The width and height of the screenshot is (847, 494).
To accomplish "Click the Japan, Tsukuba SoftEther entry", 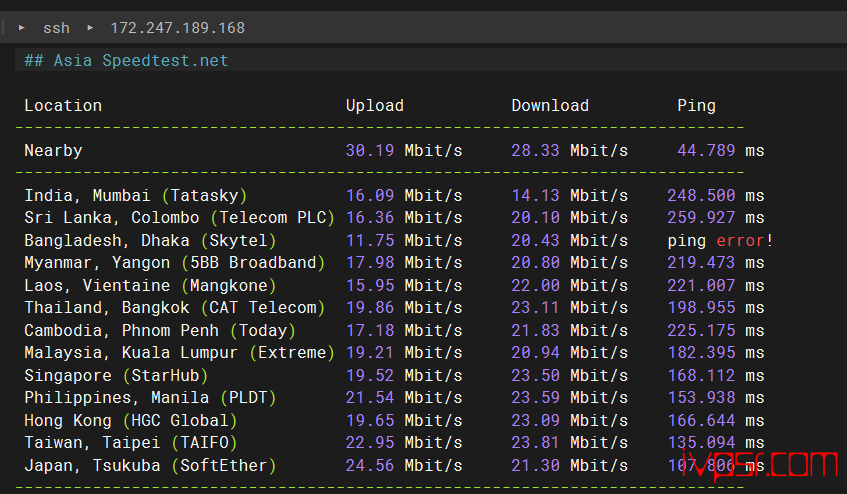I will point(150,465).
